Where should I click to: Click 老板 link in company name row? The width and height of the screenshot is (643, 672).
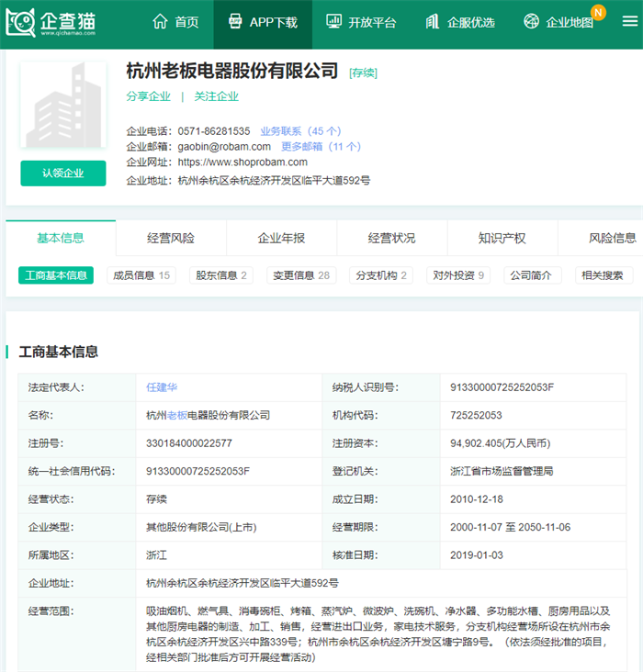click(177, 415)
